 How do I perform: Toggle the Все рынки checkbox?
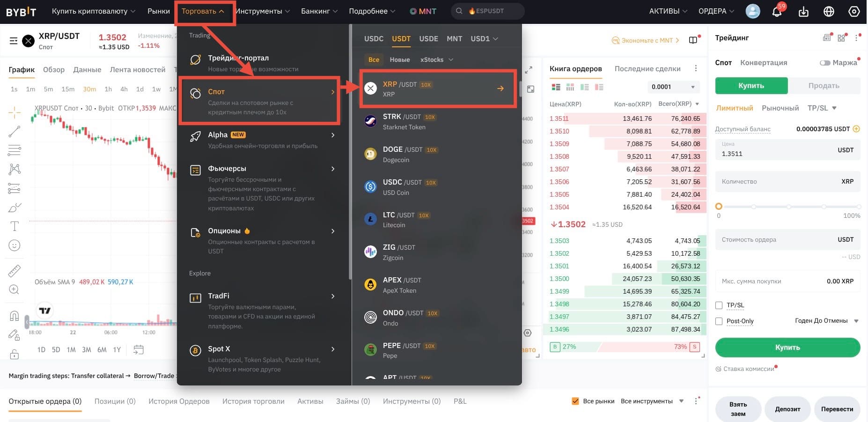click(x=575, y=401)
